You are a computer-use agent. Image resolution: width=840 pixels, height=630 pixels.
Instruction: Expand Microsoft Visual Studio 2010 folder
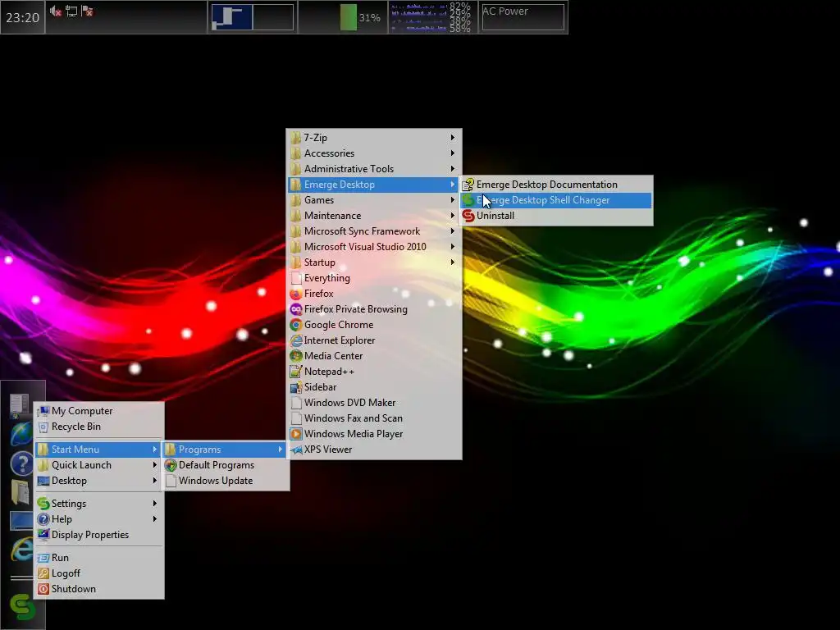374,246
